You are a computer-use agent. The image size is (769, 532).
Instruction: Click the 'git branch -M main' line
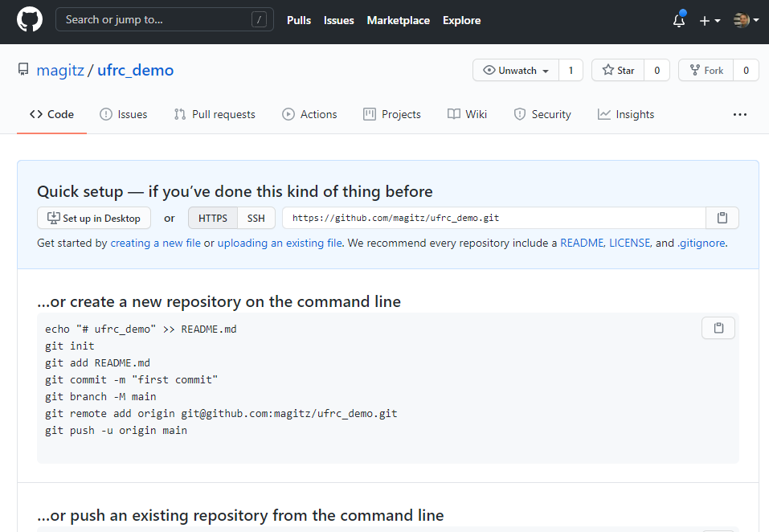pyautogui.click(x=100, y=396)
